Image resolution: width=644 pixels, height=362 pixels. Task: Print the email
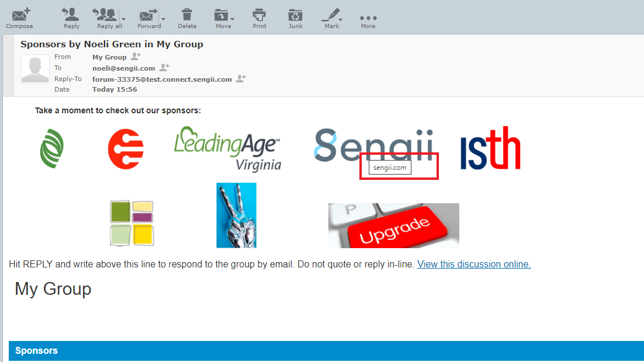259,19
